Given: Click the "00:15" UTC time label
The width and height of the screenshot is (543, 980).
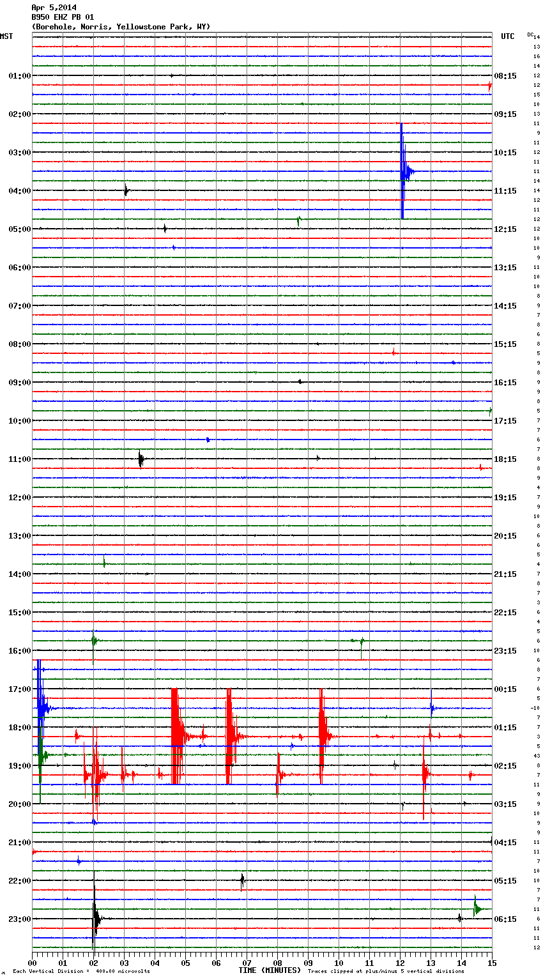Looking at the screenshot, I should pos(505,689).
